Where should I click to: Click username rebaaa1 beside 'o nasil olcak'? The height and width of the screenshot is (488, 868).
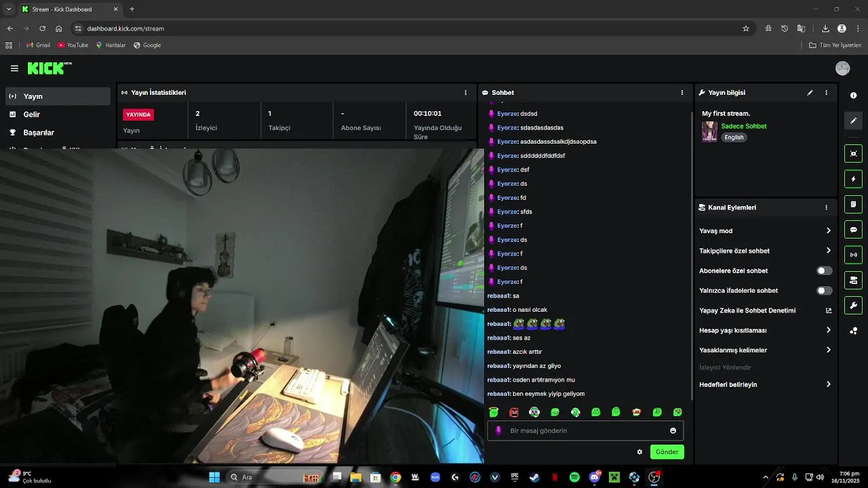pos(498,310)
